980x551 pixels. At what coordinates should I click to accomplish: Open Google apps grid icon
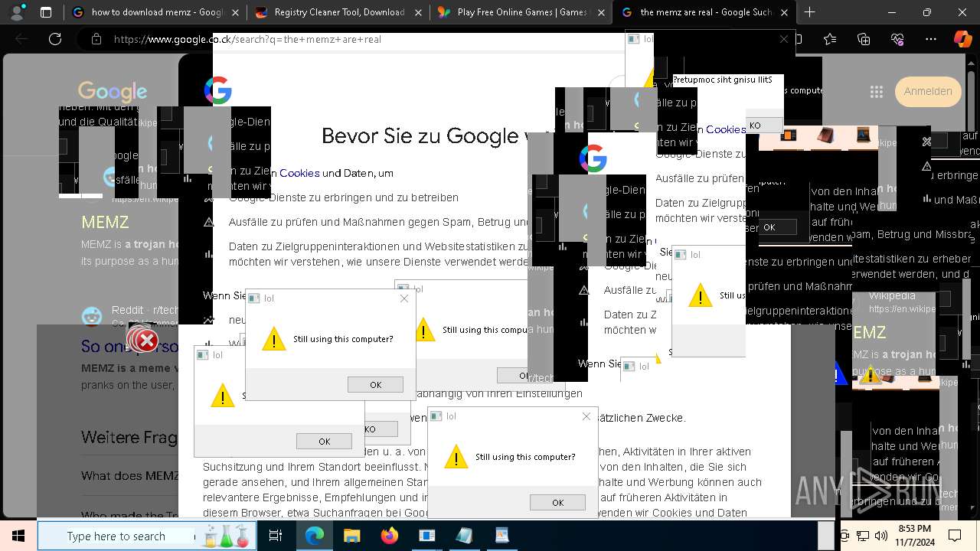point(877,91)
